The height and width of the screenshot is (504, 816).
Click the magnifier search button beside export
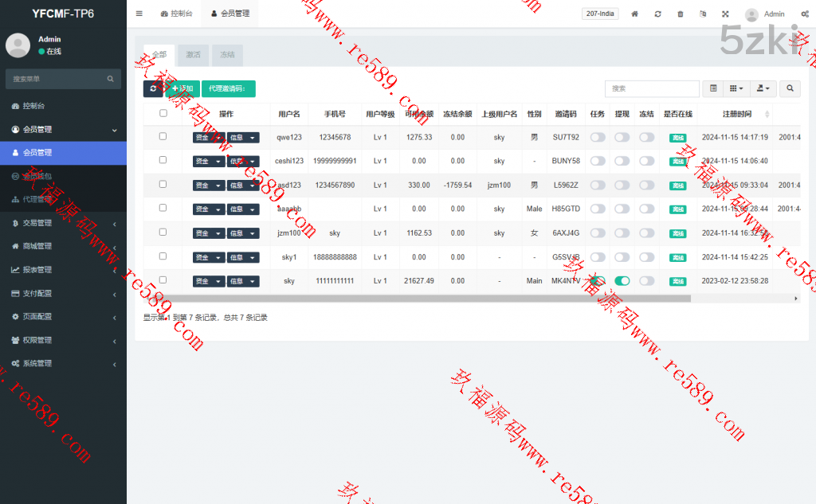790,88
